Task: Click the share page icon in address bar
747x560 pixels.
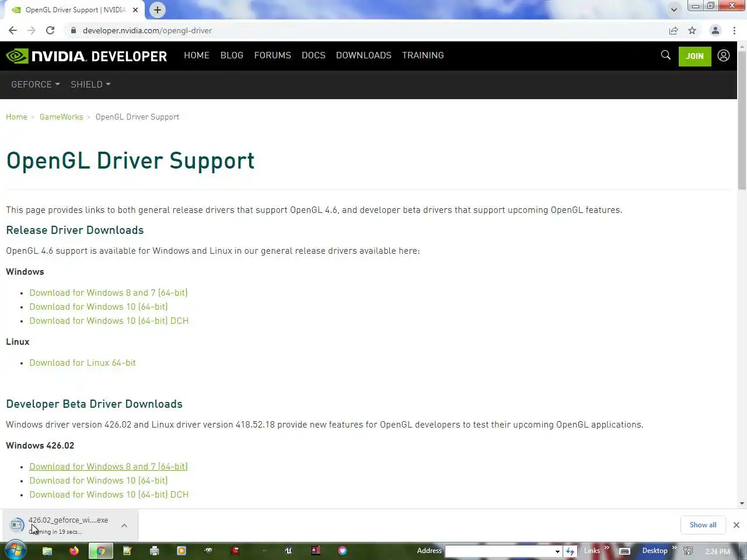Action: point(673,30)
